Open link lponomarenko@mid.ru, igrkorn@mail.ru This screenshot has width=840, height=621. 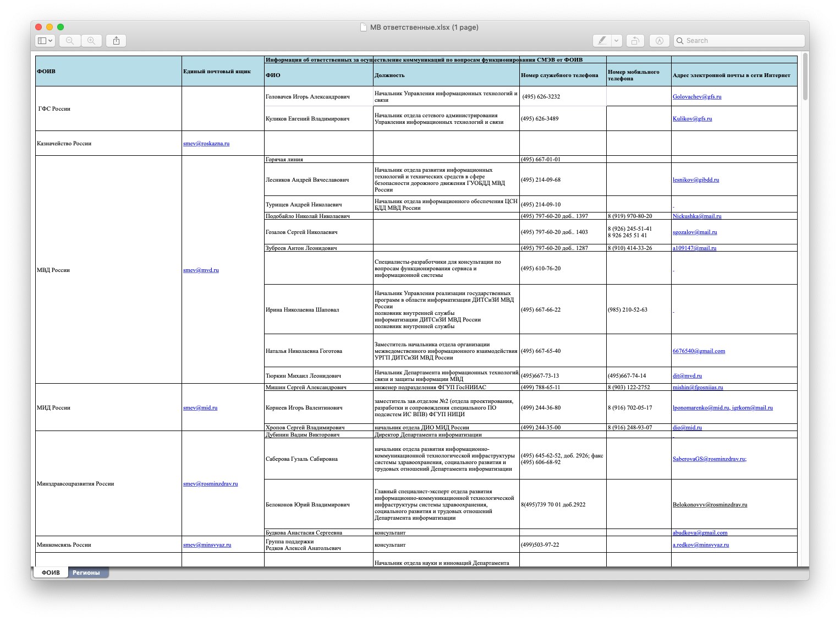723,407
